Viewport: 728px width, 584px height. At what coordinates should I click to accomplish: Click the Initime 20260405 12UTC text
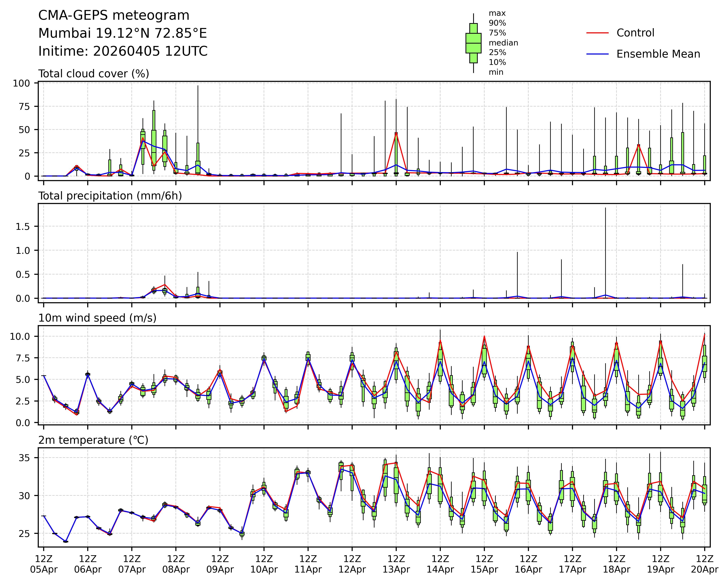tap(123, 51)
